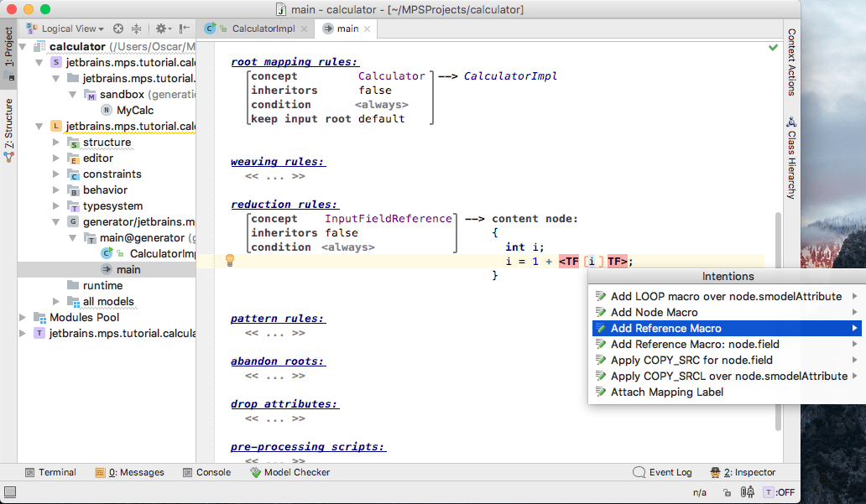This screenshot has height=504, width=866.
Task: Toggle the 2: Inspector tool window
Action: point(742,472)
